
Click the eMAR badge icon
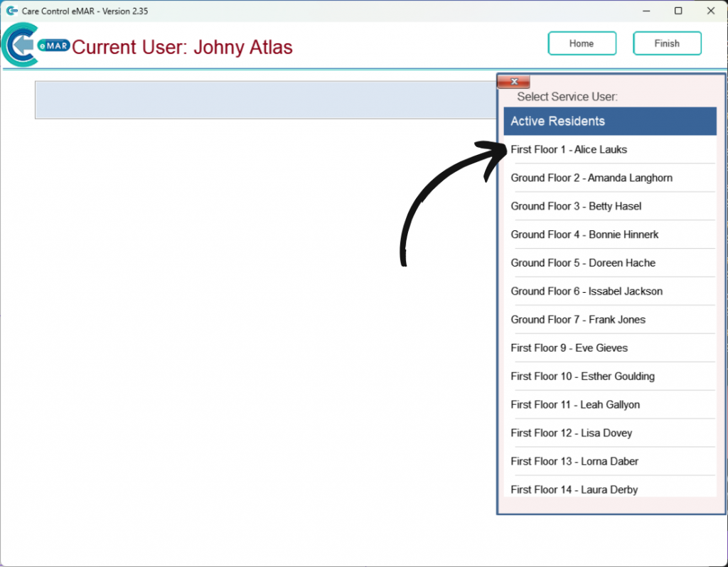pyautogui.click(x=55, y=46)
